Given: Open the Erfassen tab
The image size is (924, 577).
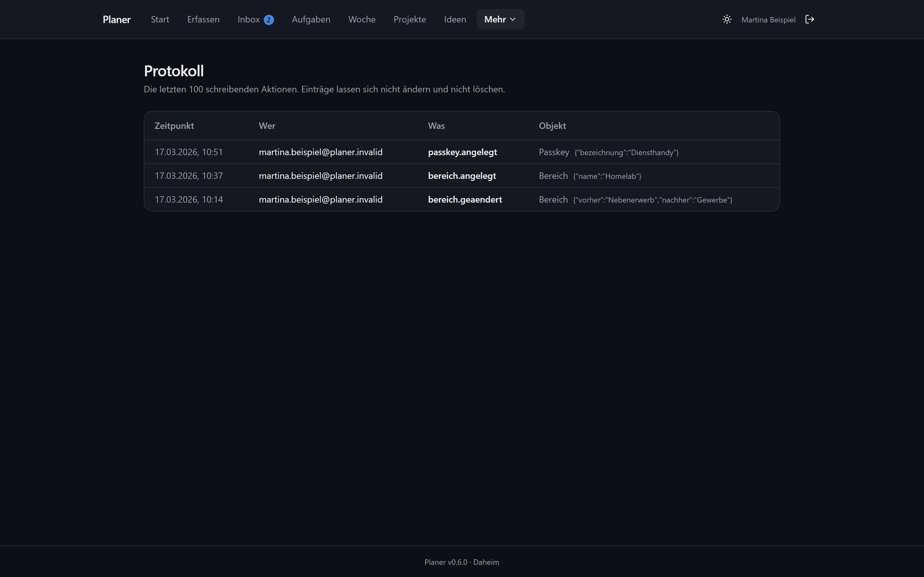Looking at the screenshot, I should tap(203, 20).
